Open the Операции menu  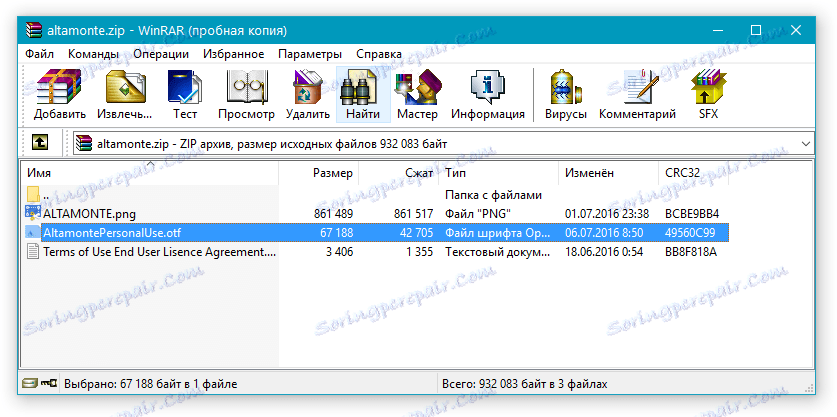(x=161, y=54)
